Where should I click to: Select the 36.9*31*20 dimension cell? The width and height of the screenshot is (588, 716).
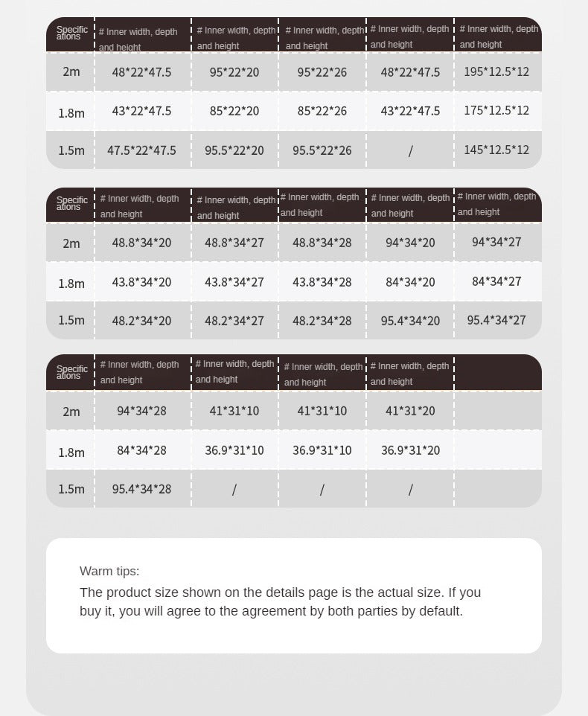coord(410,450)
